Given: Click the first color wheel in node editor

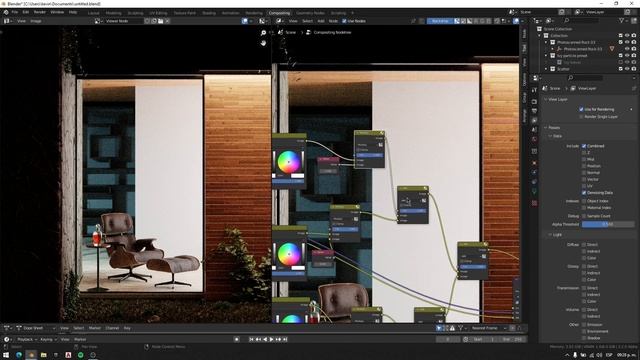Looking at the screenshot, I should [x=289, y=162].
